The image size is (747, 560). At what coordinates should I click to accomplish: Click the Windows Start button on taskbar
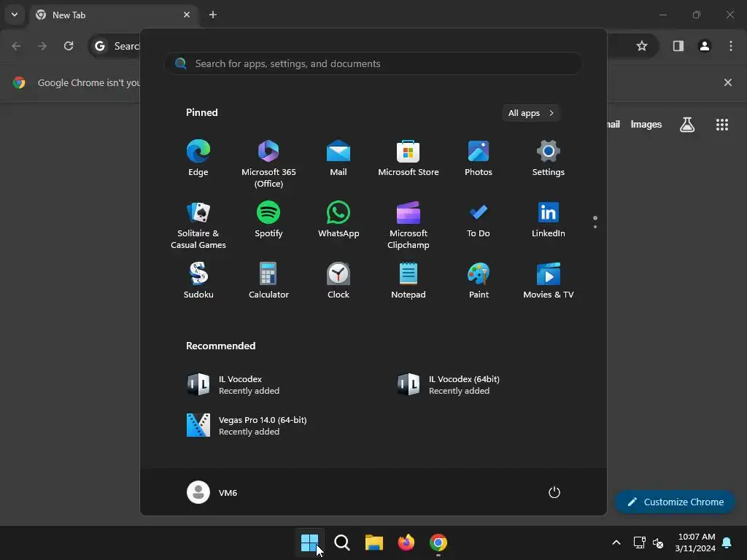click(x=309, y=542)
